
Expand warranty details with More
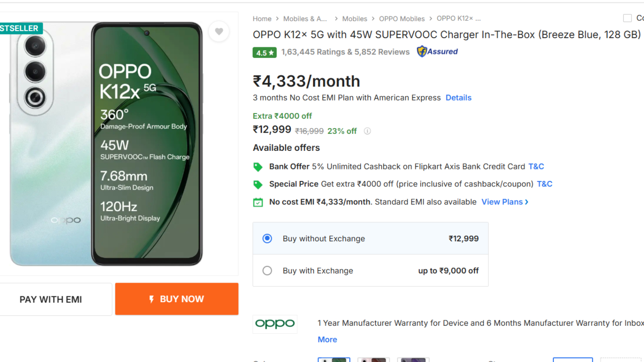coord(327,340)
